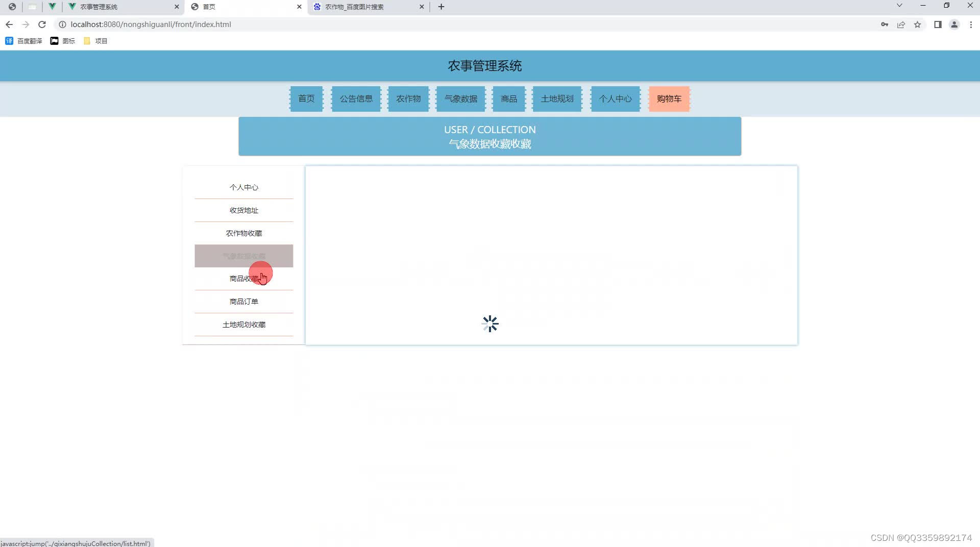The image size is (980, 547).
Task: Close the 农事管理系统 tab
Action: 177,7
